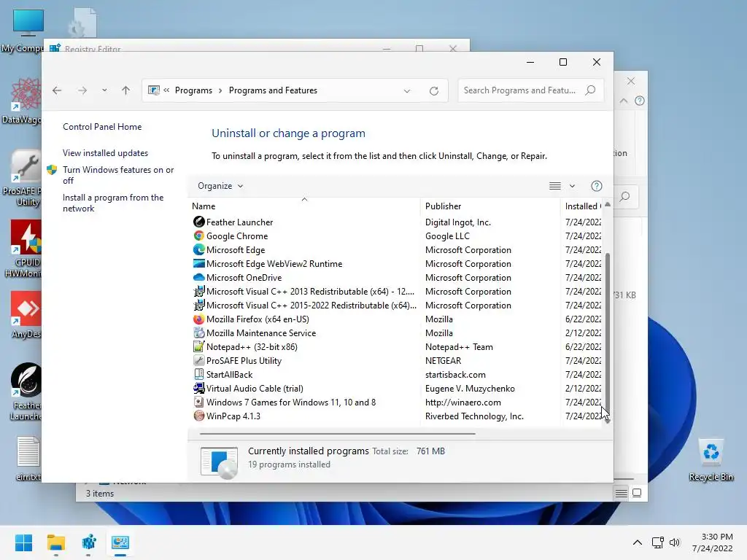Select the Windows 7 Games entry icon
The height and width of the screenshot is (560, 747).
pyautogui.click(x=198, y=402)
